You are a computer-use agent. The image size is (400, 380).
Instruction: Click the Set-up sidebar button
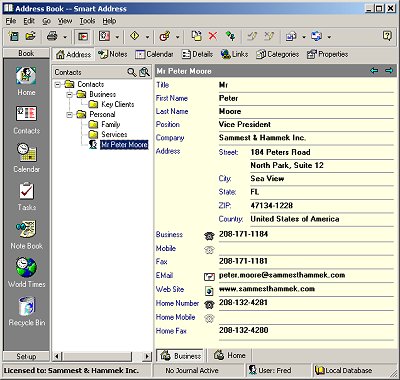click(x=26, y=356)
